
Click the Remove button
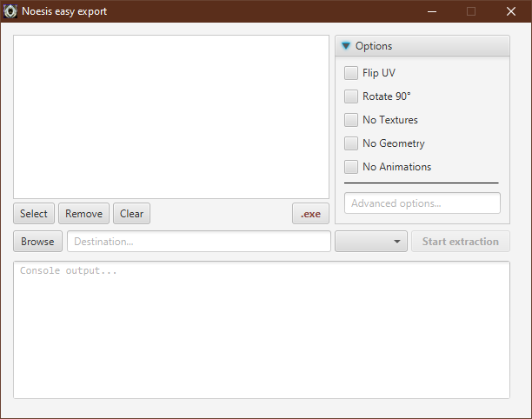pos(83,214)
